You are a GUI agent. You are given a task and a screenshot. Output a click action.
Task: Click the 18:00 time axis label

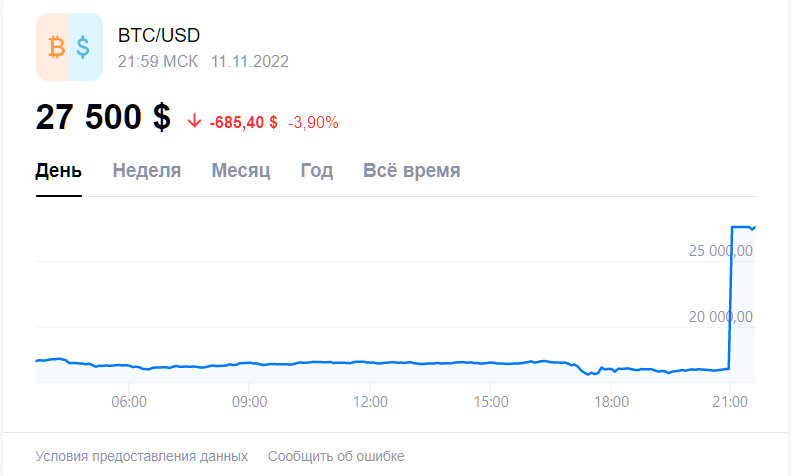(x=611, y=402)
